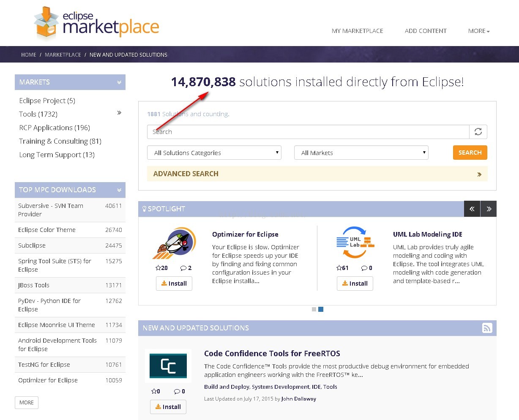Open Training & Consulting market
Viewport: 519px width, 420px height.
(60, 141)
